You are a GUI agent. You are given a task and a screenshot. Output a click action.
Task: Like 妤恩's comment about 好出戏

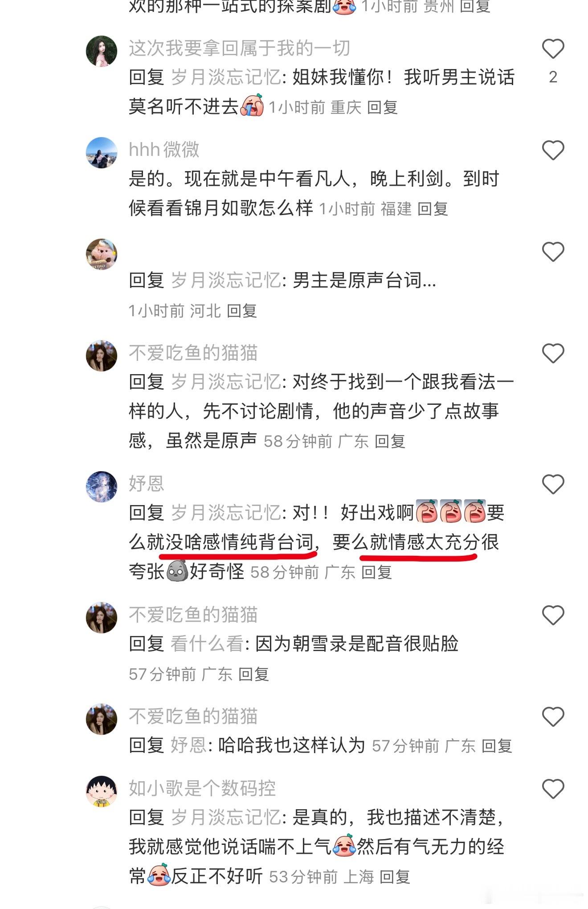553,484
